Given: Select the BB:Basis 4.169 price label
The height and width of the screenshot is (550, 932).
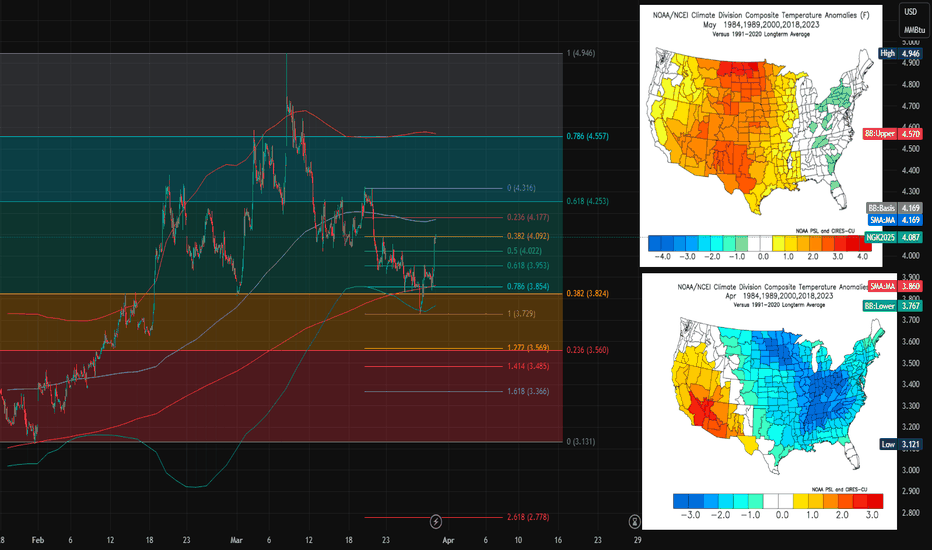Looking at the screenshot, I should (894, 208).
